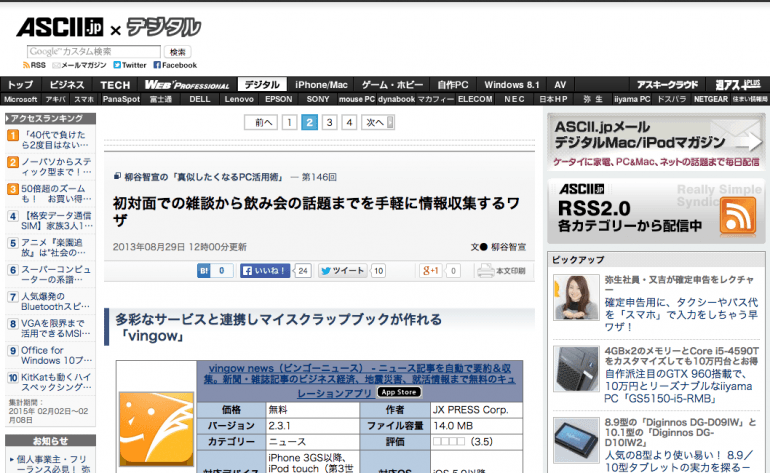Open the Twitter link in header
Screen dimensions: 770x473
[130, 65]
